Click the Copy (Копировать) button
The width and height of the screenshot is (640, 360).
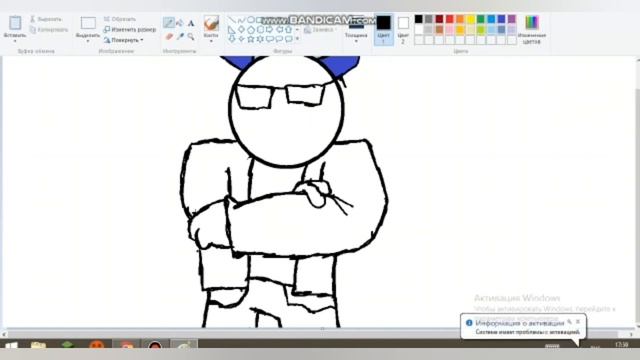pos(49,29)
